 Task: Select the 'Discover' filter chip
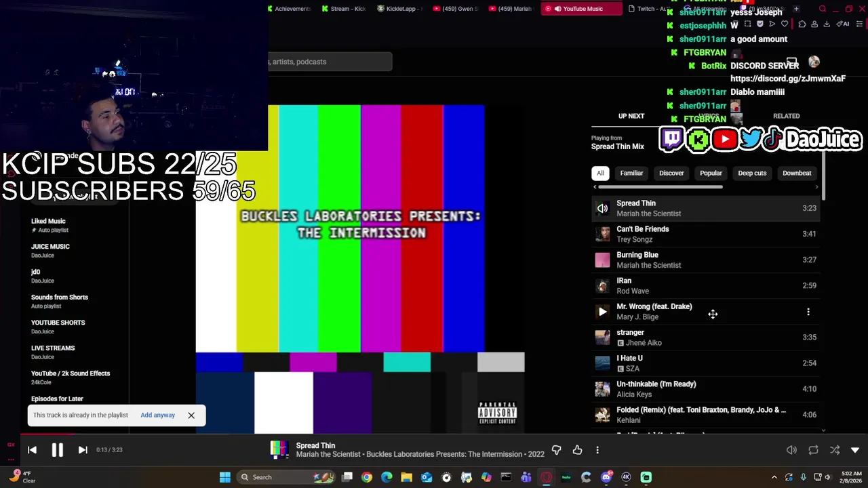[671, 173]
